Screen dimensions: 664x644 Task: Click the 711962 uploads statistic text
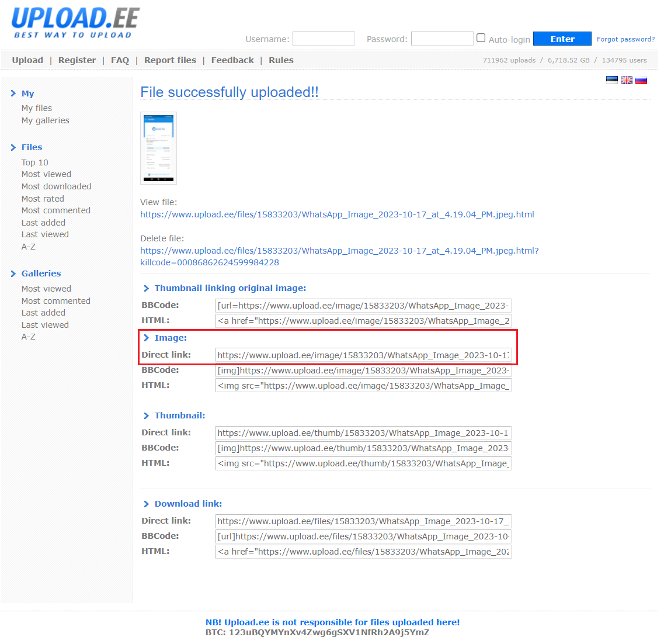(x=509, y=60)
